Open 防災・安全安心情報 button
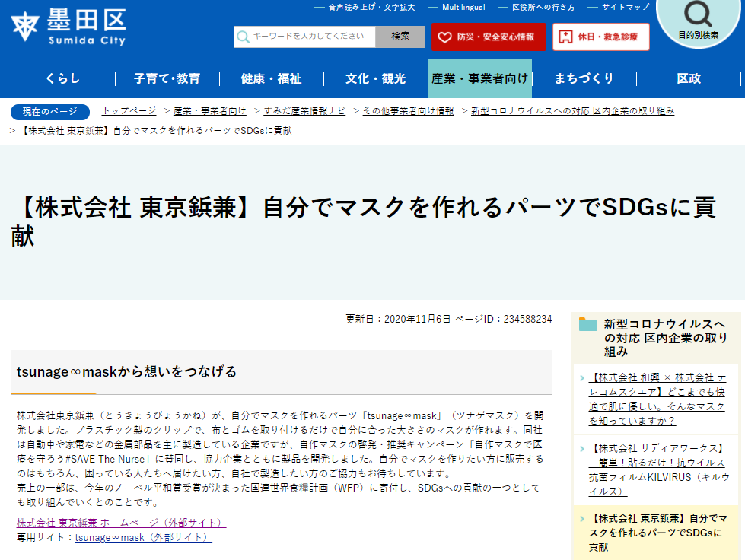Image resolution: width=745 pixels, height=560 pixels. coord(489,37)
